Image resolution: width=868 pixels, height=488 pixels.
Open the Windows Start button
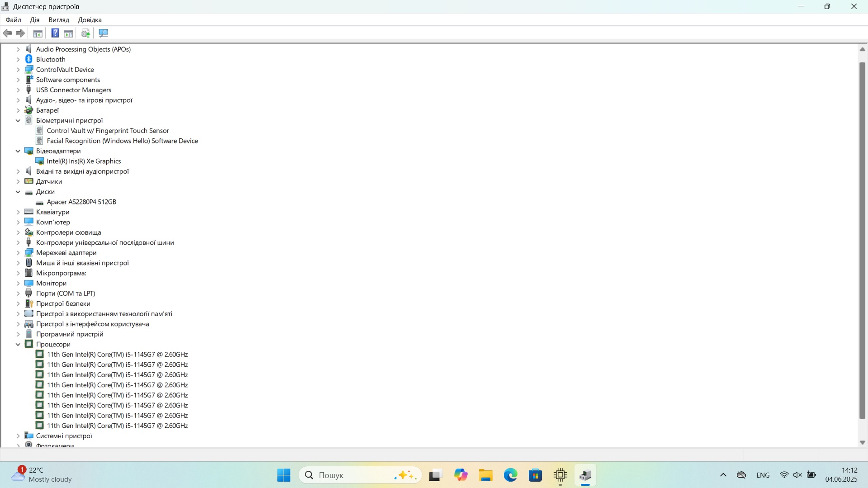tap(284, 475)
